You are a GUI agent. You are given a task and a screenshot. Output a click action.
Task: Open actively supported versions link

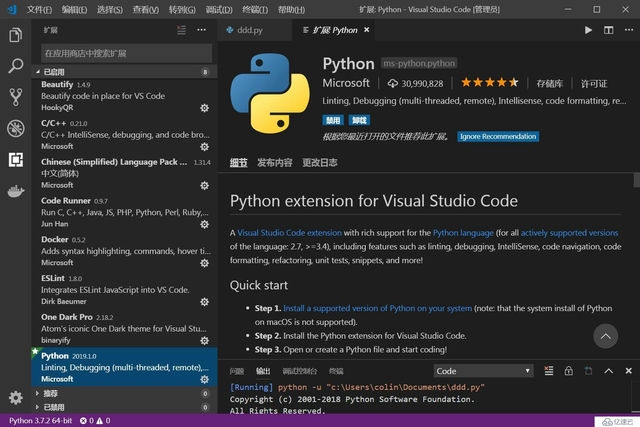569,233
